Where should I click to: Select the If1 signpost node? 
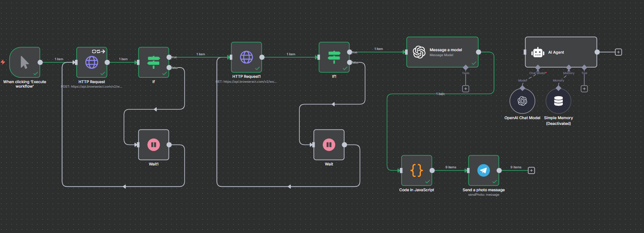click(x=334, y=57)
